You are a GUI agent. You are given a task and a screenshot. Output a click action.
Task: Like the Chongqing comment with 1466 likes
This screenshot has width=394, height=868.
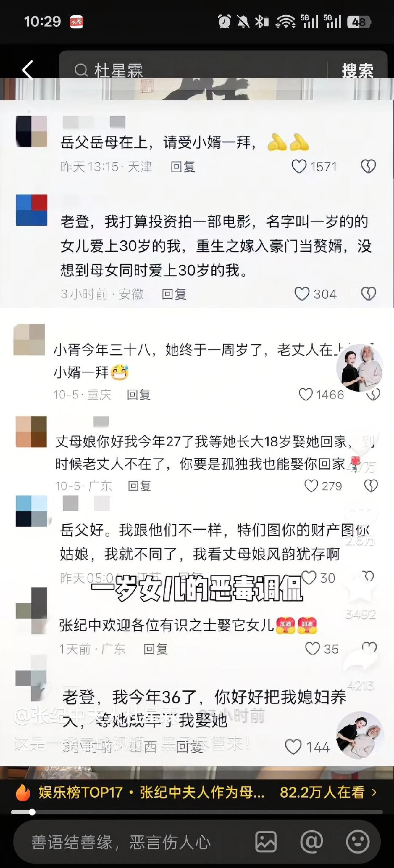(306, 395)
